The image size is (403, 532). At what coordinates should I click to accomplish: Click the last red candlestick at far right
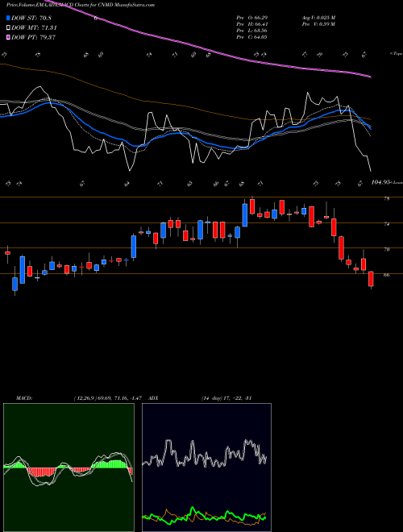pyautogui.click(x=371, y=280)
